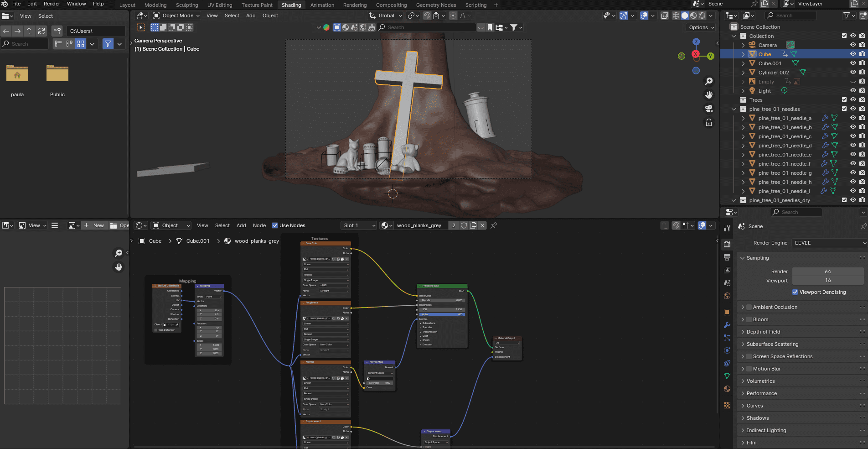This screenshot has width=868, height=449.
Task: Switch to the Animation workspace tab
Action: [x=322, y=5]
